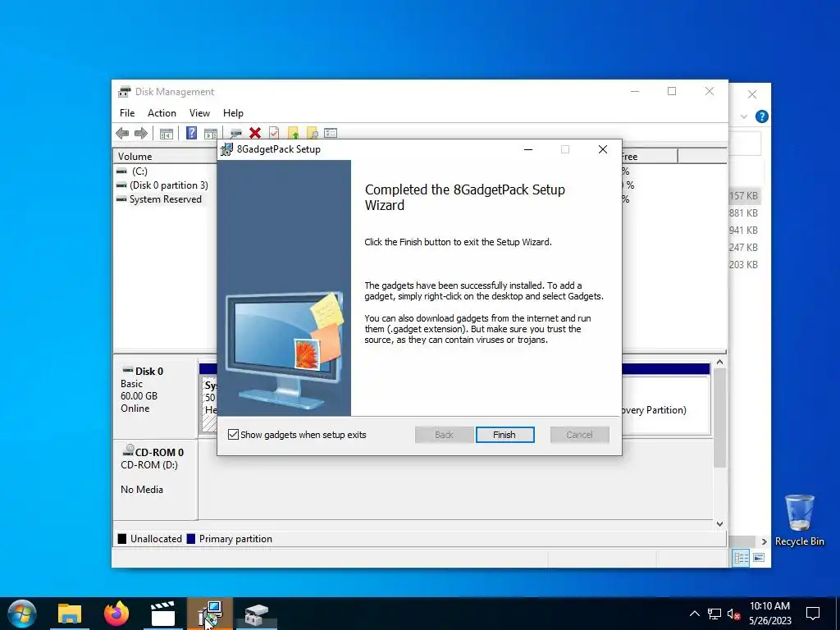Click the Volume column header
This screenshot has width=840, height=630.
164,157
